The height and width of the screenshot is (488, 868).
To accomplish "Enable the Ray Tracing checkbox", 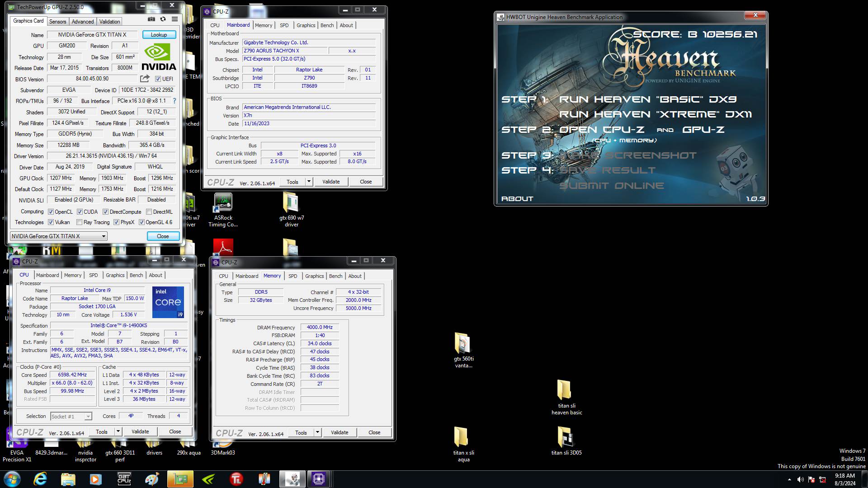I will 80,222.
